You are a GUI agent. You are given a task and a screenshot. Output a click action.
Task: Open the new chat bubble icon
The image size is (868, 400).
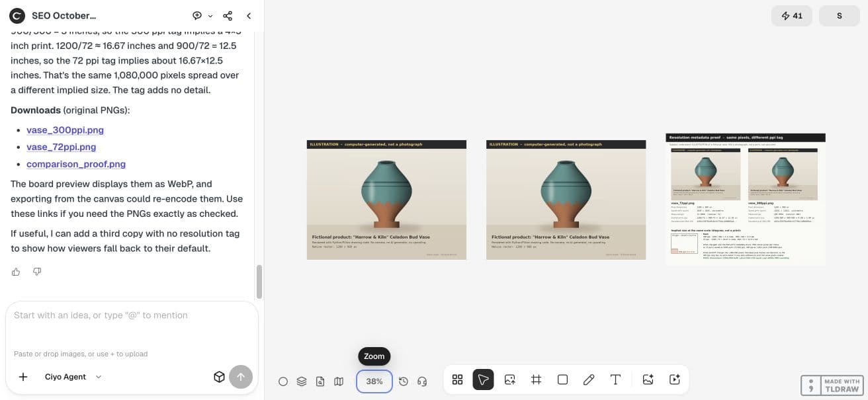click(x=197, y=15)
